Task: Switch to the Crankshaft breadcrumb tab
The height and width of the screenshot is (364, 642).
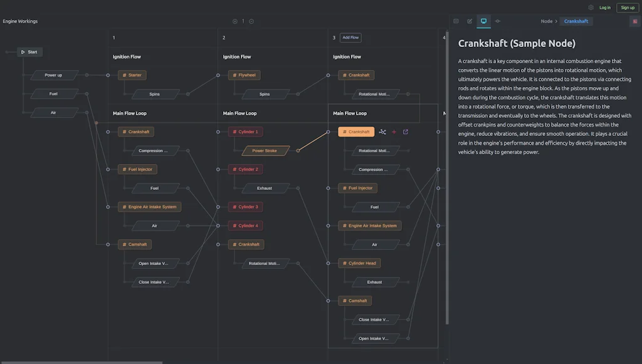Action: click(576, 21)
